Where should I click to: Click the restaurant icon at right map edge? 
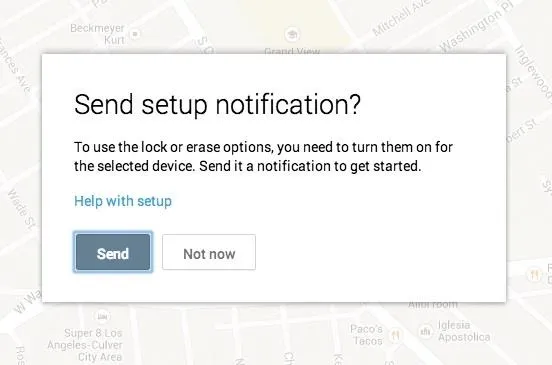[534, 274]
